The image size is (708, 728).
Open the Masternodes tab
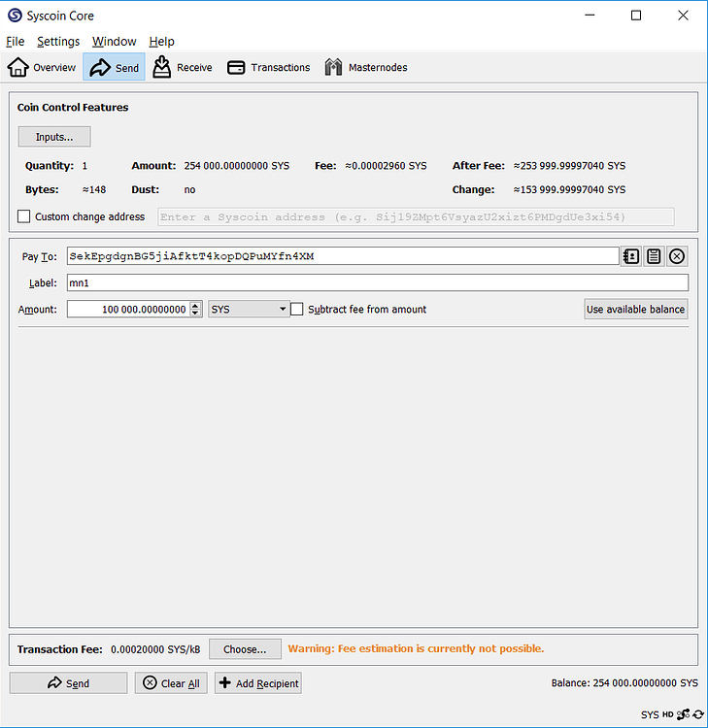366,67
